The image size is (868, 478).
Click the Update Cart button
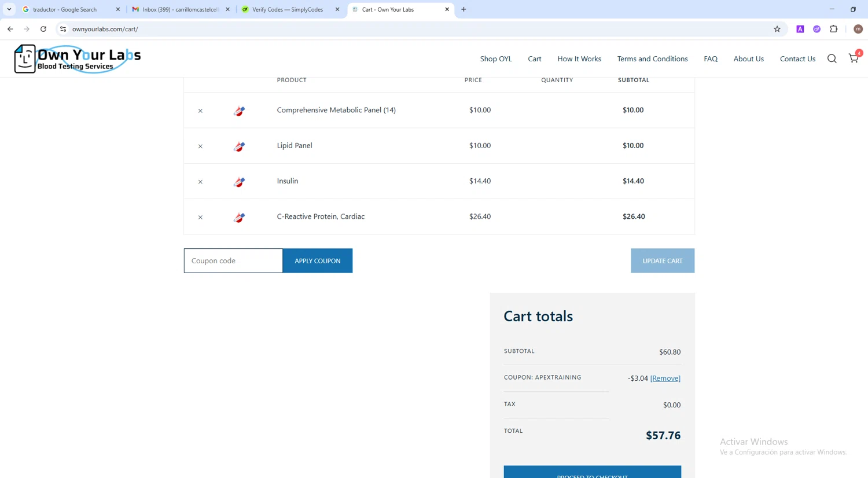pyautogui.click(x=663, y=261)
